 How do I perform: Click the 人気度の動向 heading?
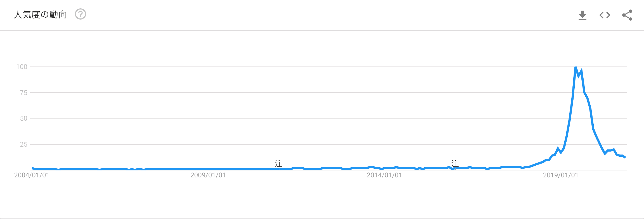tap(41, 15)
